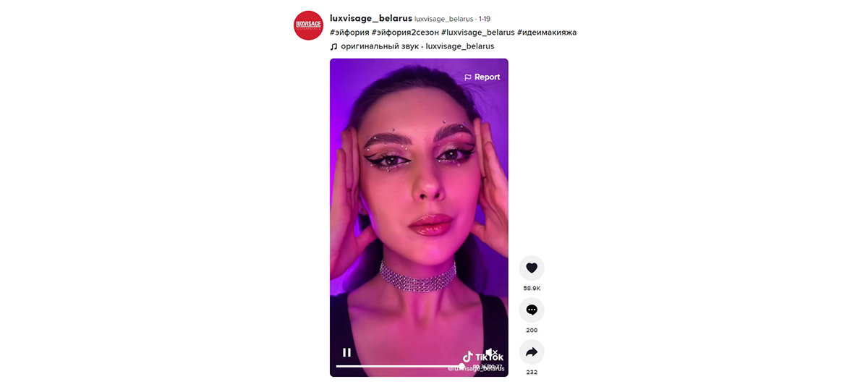Click the small gray luxvisage_belarus handle
Image resolution: width=868 pixels, height=387 pixels.
(x=444, y=19)
